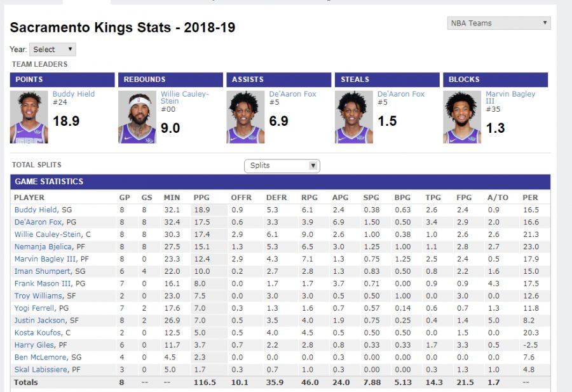Click Willie Cauley-Stein's rebounds leader photo
Image resolution: width=572 pixels, height=392 pixels.
137,117
